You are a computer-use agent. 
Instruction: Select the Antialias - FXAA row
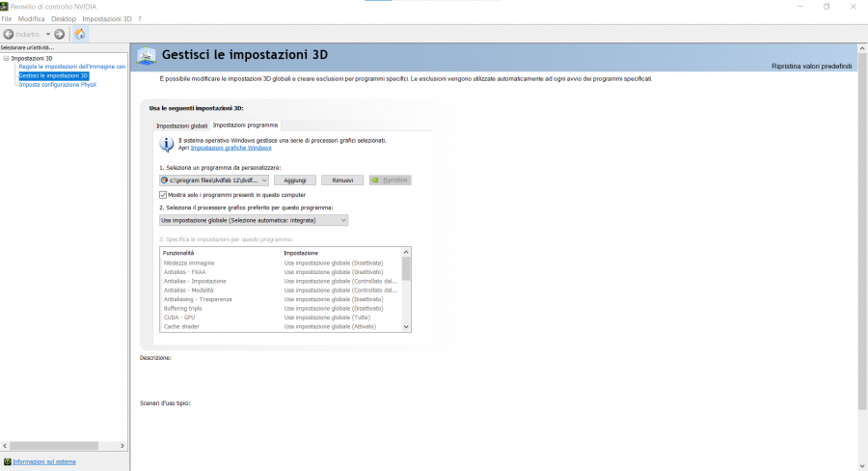point(281,272)
